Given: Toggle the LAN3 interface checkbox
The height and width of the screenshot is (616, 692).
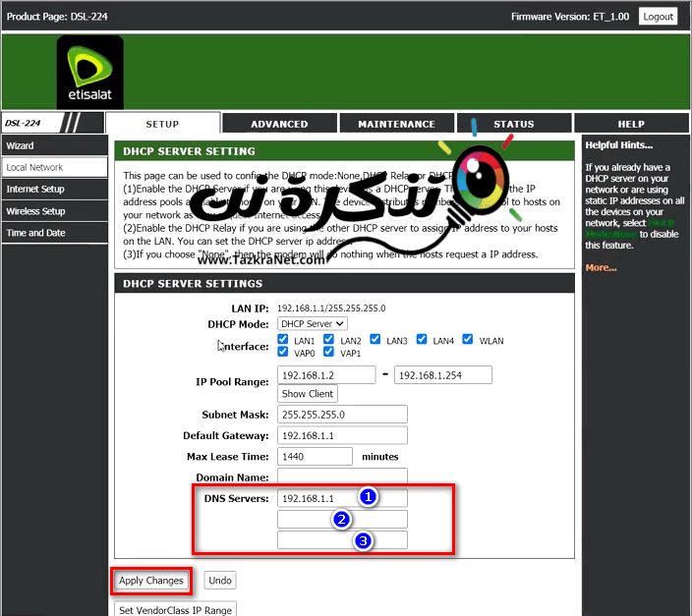Looking at the screenshot, I should click(x=375, y=339).
